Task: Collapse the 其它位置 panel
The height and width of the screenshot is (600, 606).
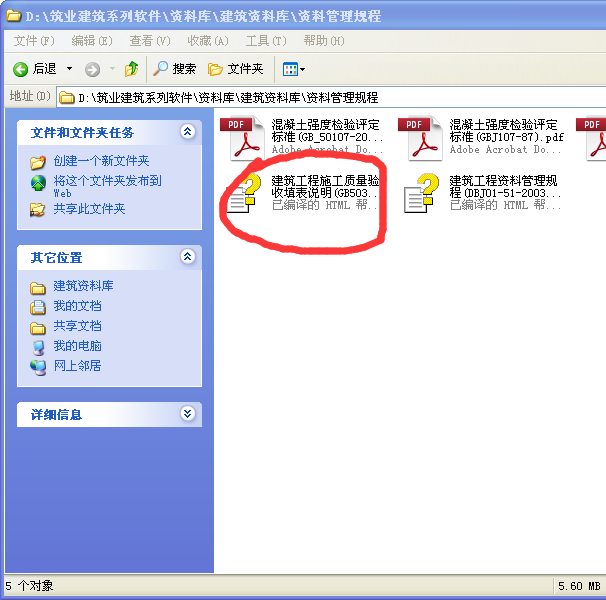Action: click(187, 257)
